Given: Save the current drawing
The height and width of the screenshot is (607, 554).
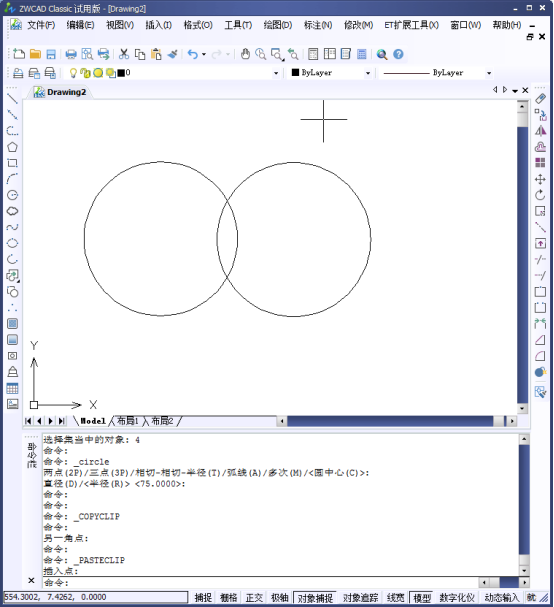Looking at the screenshot, I should pos(51,54).
